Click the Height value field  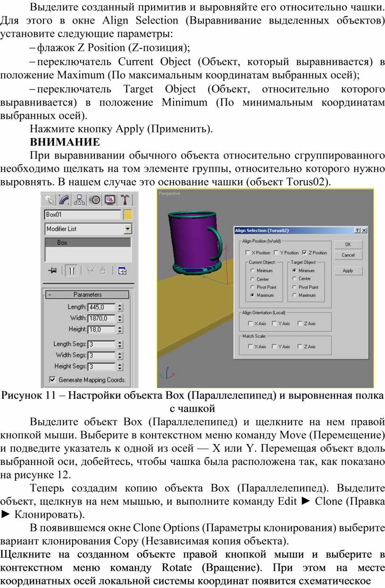(101, 329)
